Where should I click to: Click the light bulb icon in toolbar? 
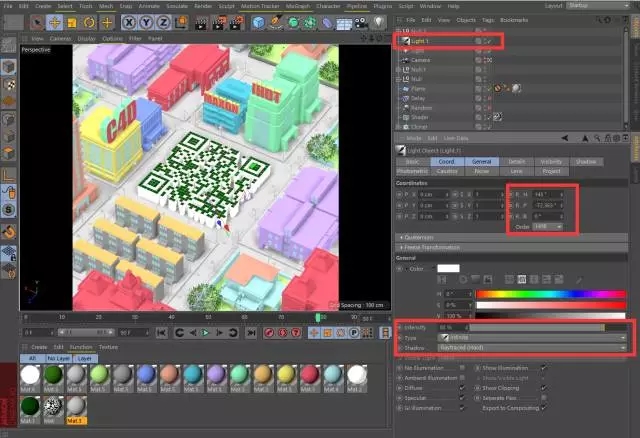tap(380, 22)
